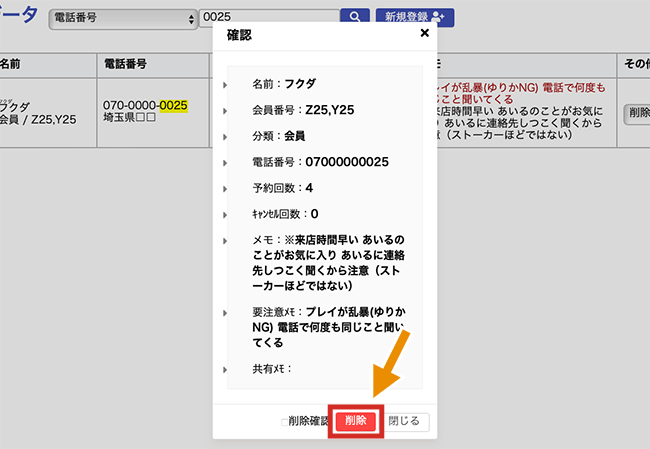The width and height of the screenshot is (650, 449).
Task: Click the magnifier search icon button
Action: point(354,17)
